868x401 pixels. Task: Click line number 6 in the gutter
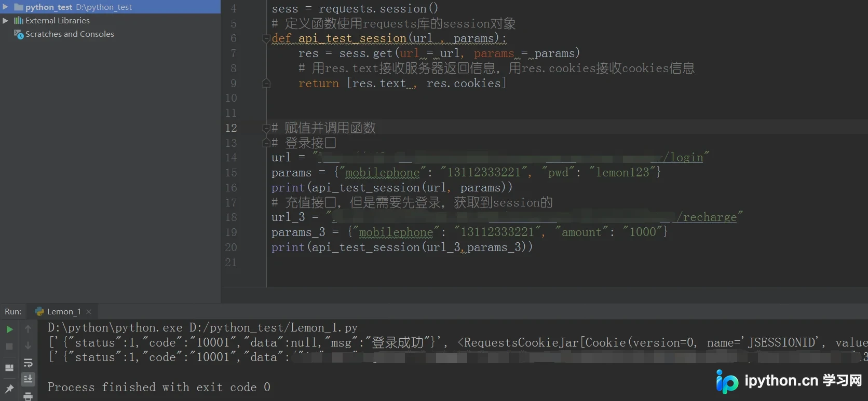(234, 38)
